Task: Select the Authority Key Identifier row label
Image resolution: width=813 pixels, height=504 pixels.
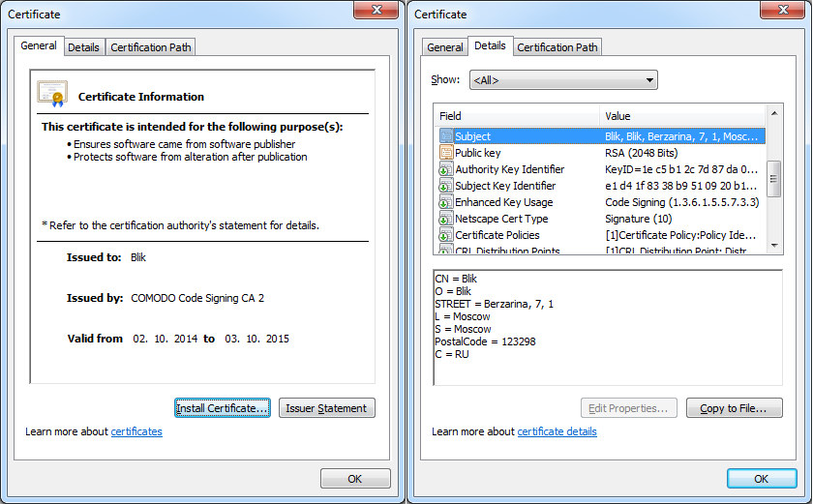Action: 510,169
